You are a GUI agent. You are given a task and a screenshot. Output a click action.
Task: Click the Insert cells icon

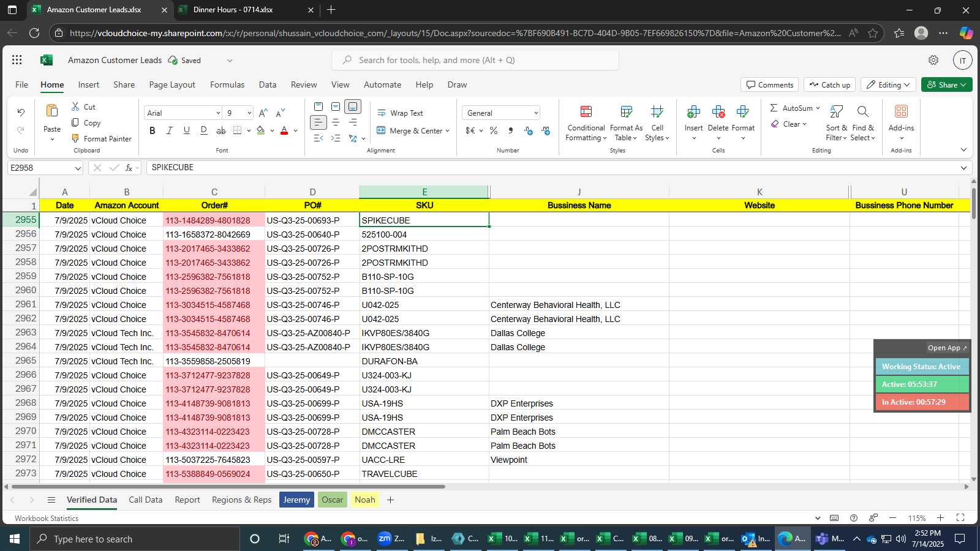pos(693,111)
